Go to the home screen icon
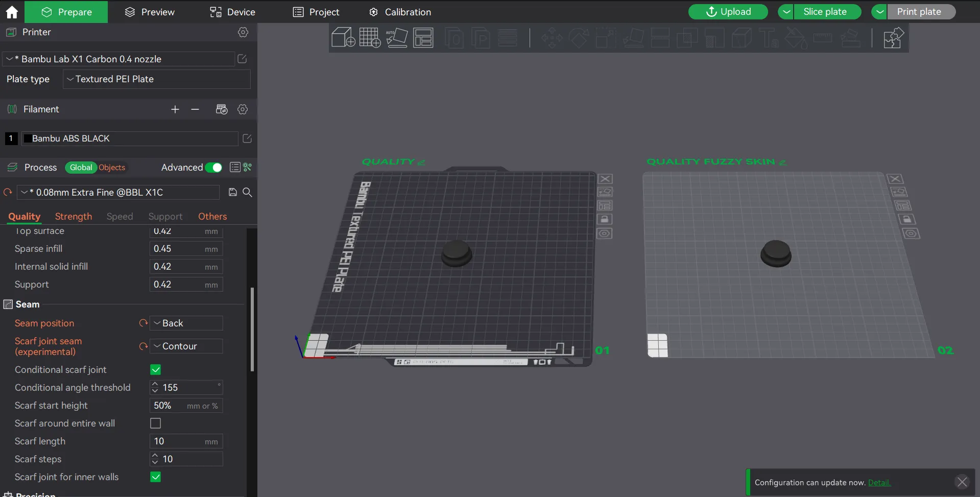Viewport: 980px width, 497px height. tap(12, 12)
